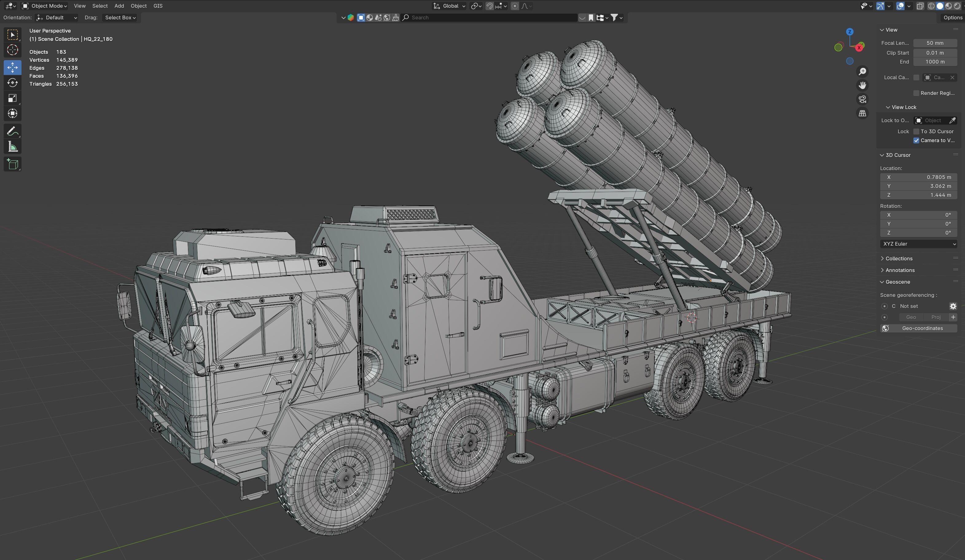Select the Add Cube tool
The image size is (965, 560).
(13, 164)
